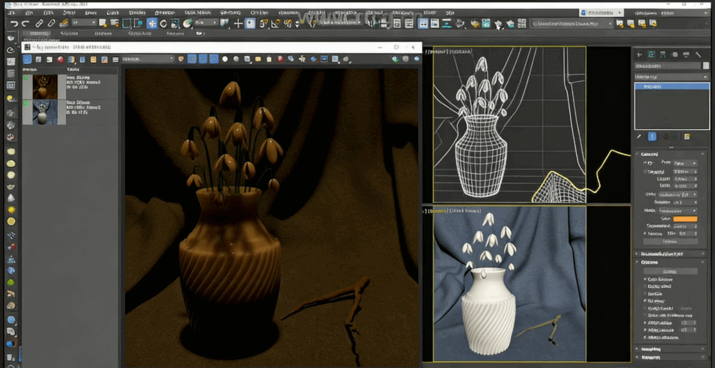Open the Hierarchy command panel tab icon
Viewport: 715px width, 368px height.
[663, 55]
